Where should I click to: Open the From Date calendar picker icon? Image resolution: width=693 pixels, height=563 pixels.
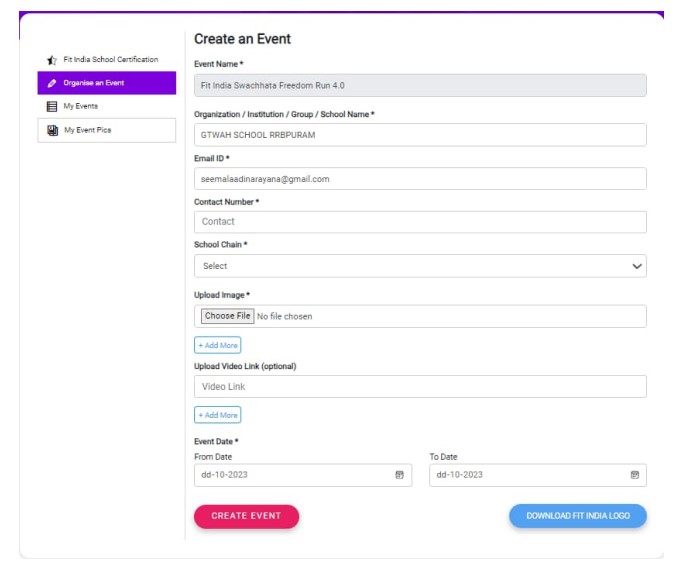[399, 475]
